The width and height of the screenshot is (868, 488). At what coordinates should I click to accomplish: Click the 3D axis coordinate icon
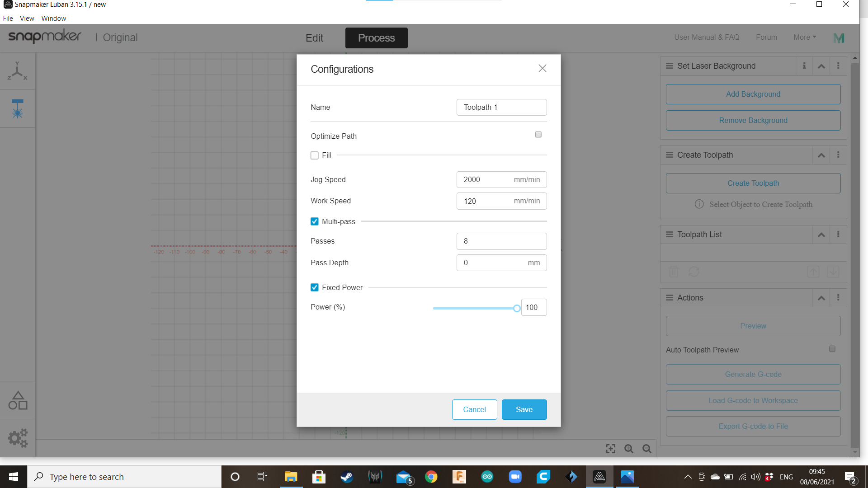(x=17, y=71)
